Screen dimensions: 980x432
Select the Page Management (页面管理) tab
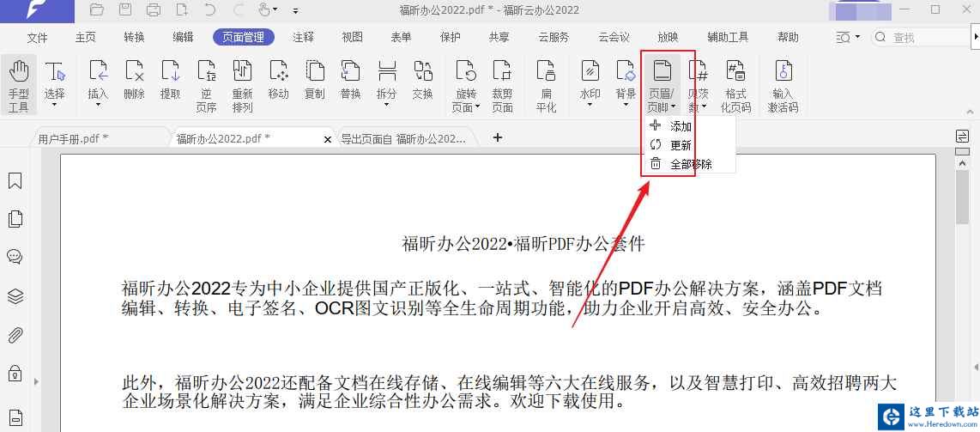tap(243, 38)
